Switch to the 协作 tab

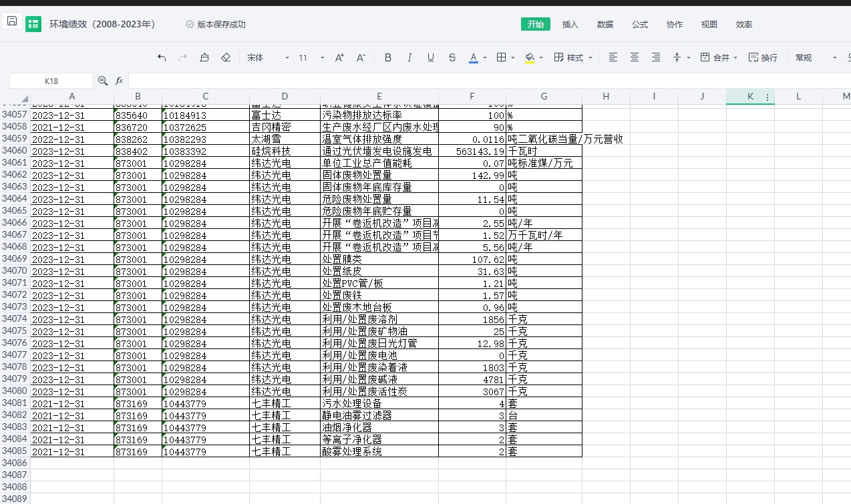[x=675, y=25]
